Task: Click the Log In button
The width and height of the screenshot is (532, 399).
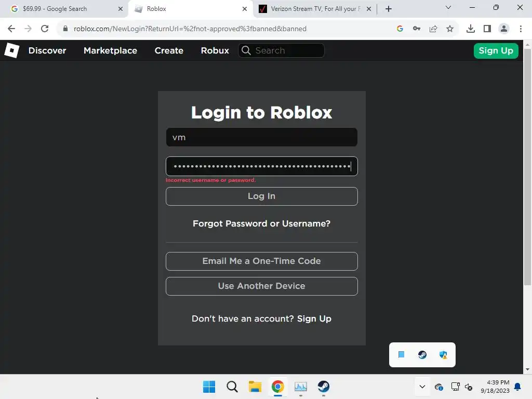Action: coord(262,196)
